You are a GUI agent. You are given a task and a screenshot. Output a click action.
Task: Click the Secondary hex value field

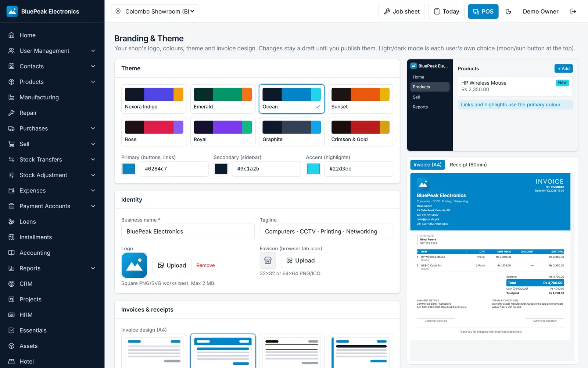coord(266,169)
